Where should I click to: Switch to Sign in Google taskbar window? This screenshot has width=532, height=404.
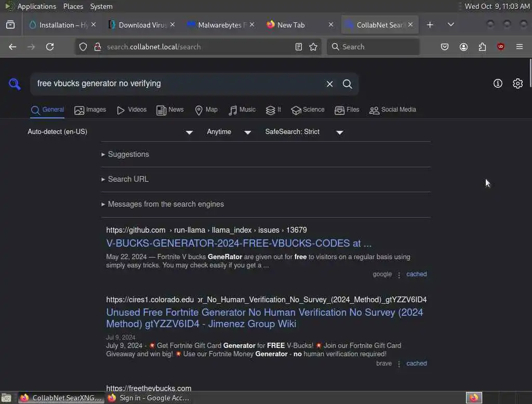149,398
